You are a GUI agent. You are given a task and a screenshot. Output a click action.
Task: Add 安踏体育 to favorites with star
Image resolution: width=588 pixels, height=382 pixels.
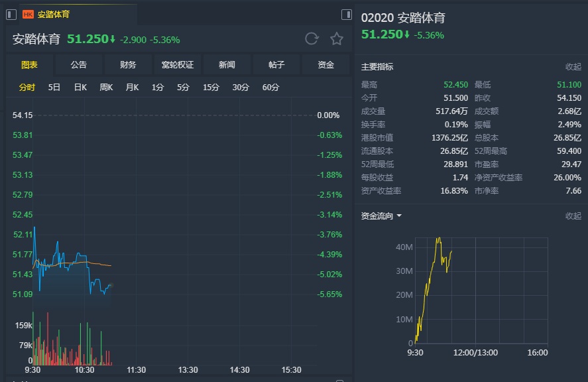[337, 39]
